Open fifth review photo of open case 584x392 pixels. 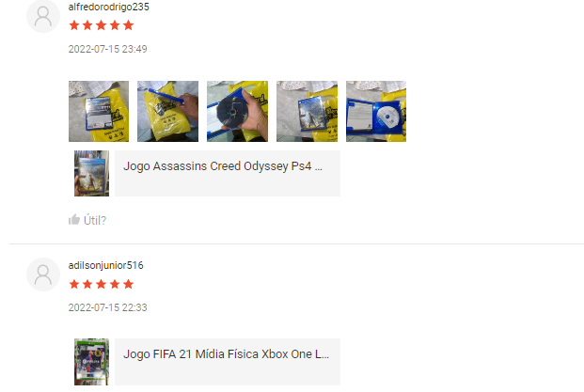pyautogui.click(x=376, y=111)
